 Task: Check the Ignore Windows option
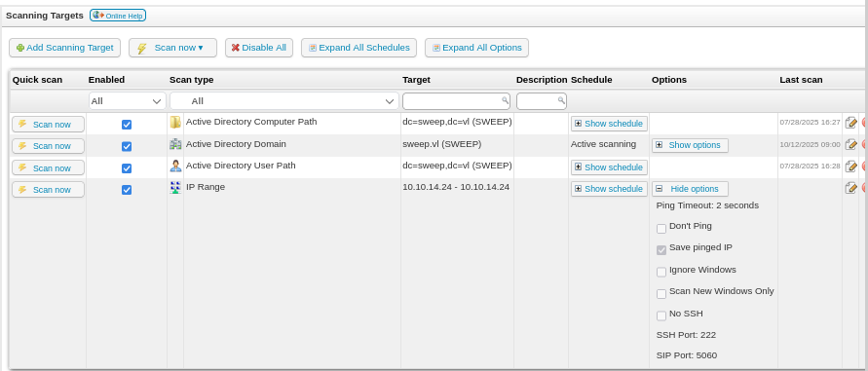coord(661,272)
